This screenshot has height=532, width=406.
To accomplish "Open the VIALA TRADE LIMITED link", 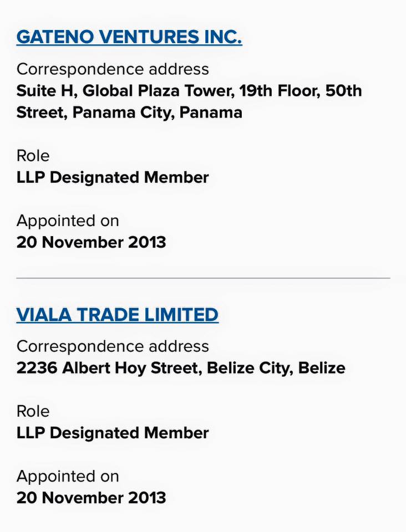I will pos(118,315).
